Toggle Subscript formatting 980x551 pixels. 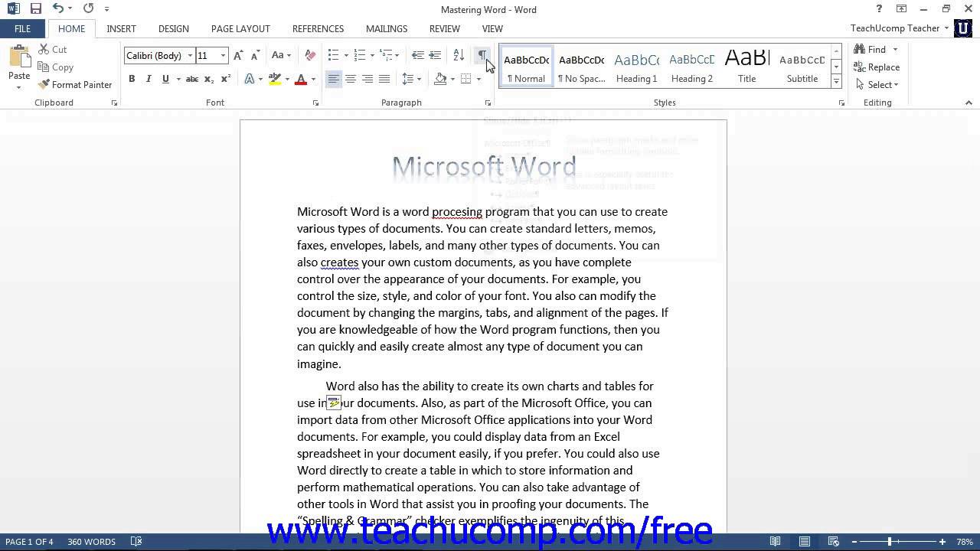click(x=209, y=79)
